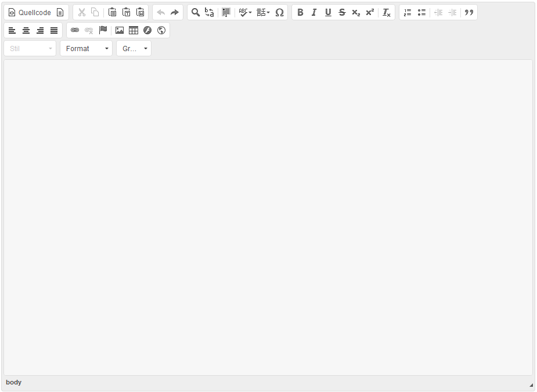Click inside the editor text area
Screen dimensions: 537x392
point(268,217)
